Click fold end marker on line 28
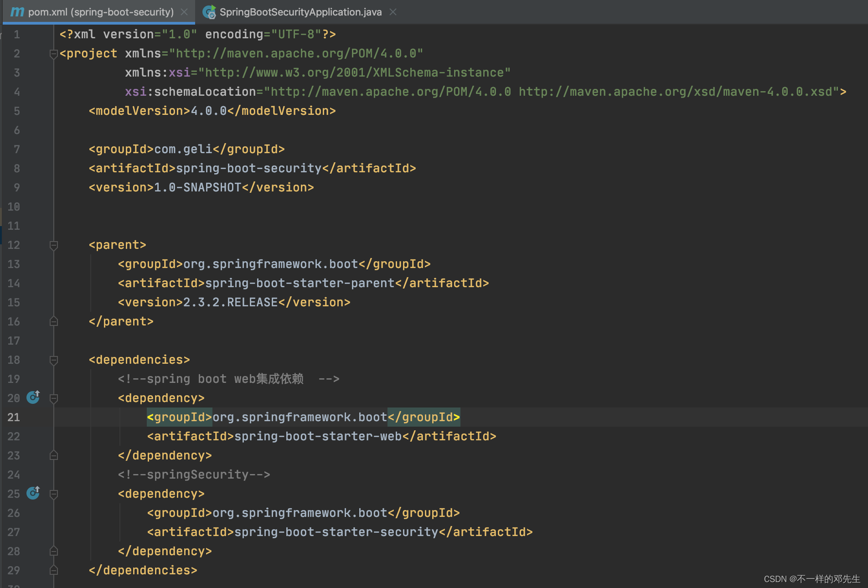868x588 pixels. (53, 551)
